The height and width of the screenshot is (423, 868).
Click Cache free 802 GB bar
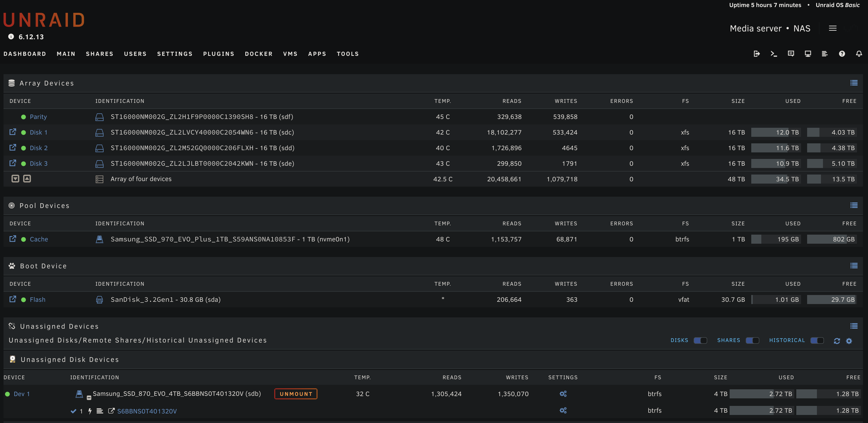[x=832, y=239]
